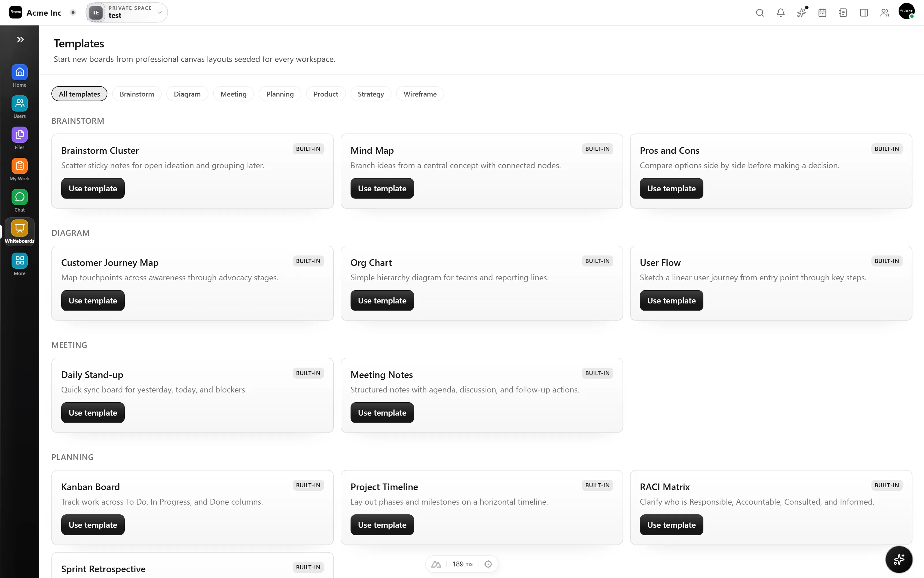
Task: Click the target icon in performance widget
Action: point(488,564)
